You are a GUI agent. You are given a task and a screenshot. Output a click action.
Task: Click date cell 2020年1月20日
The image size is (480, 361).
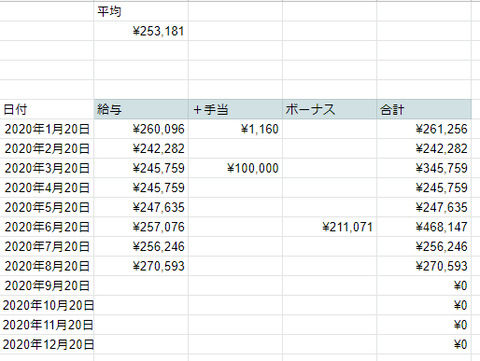pyautogui.click(x=47, y=129)
